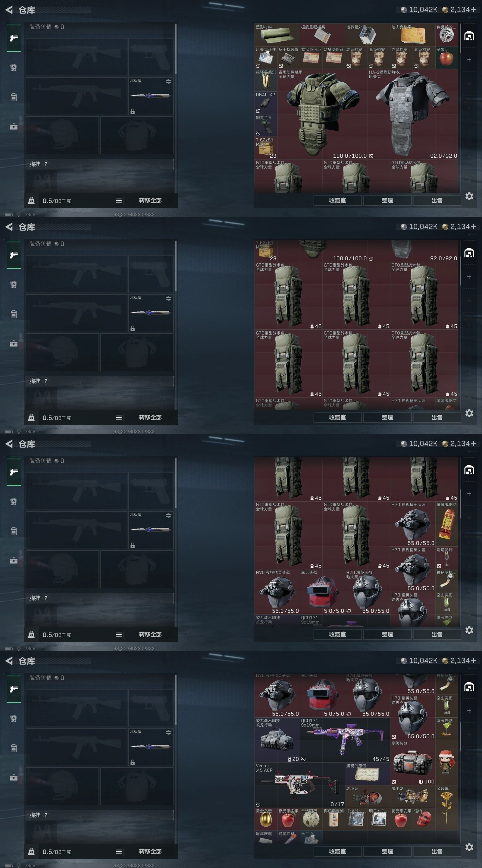Pick the Vector .45 ACP weapon

(300, 785)
